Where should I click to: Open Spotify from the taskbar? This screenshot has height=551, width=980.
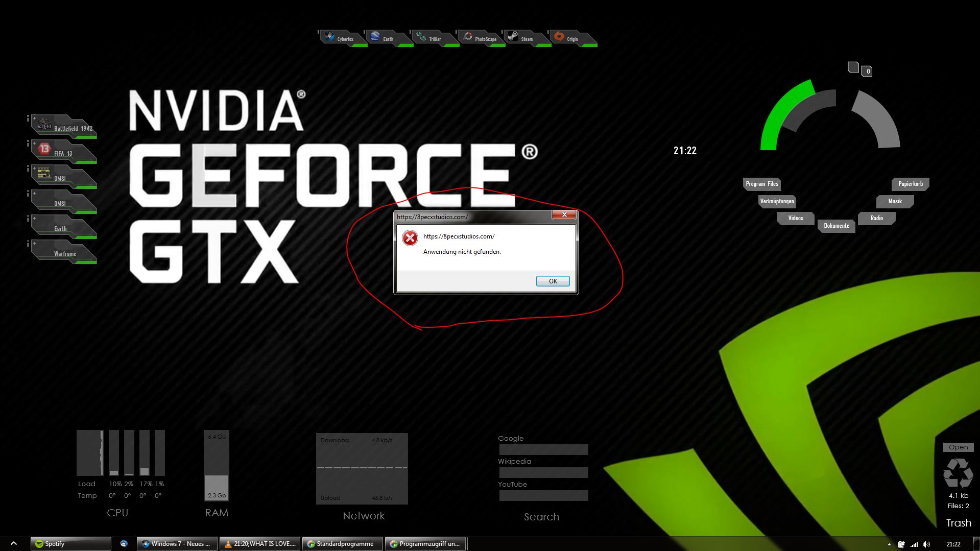tap(70, 544)
